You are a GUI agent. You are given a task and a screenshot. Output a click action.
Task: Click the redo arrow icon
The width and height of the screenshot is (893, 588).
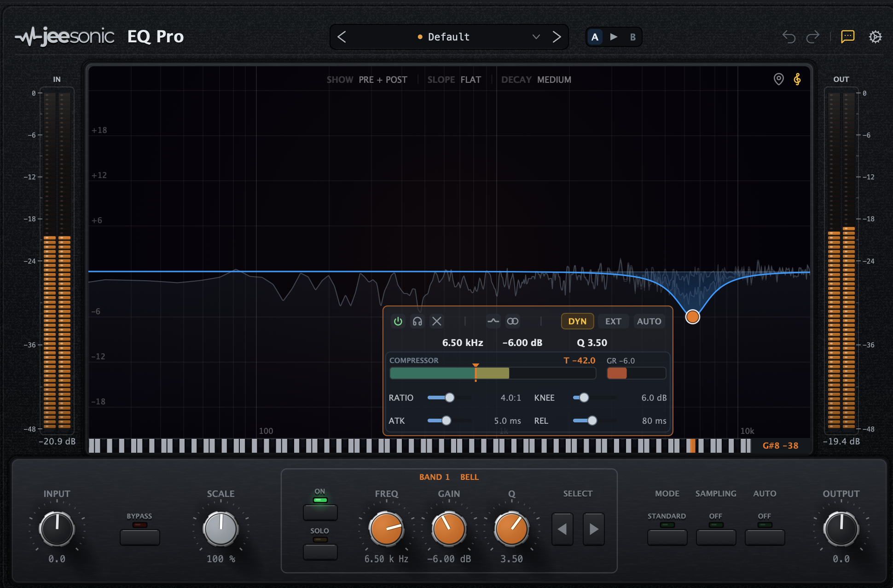[813, 37]
